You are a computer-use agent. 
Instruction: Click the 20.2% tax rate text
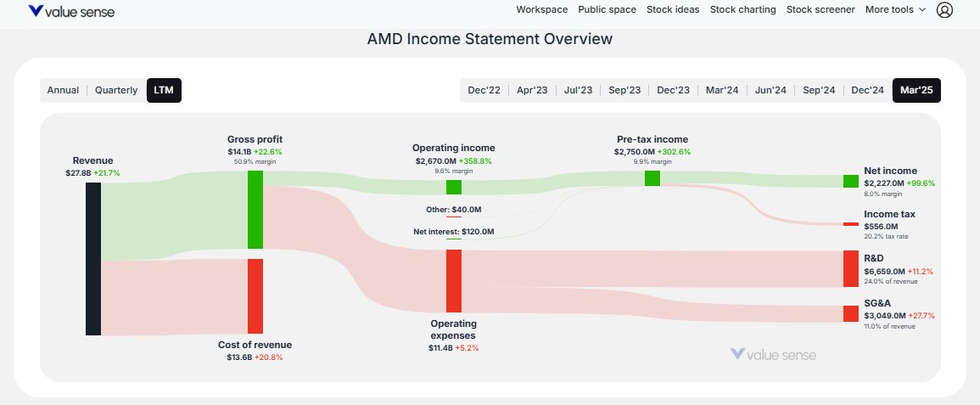point(885,236)
